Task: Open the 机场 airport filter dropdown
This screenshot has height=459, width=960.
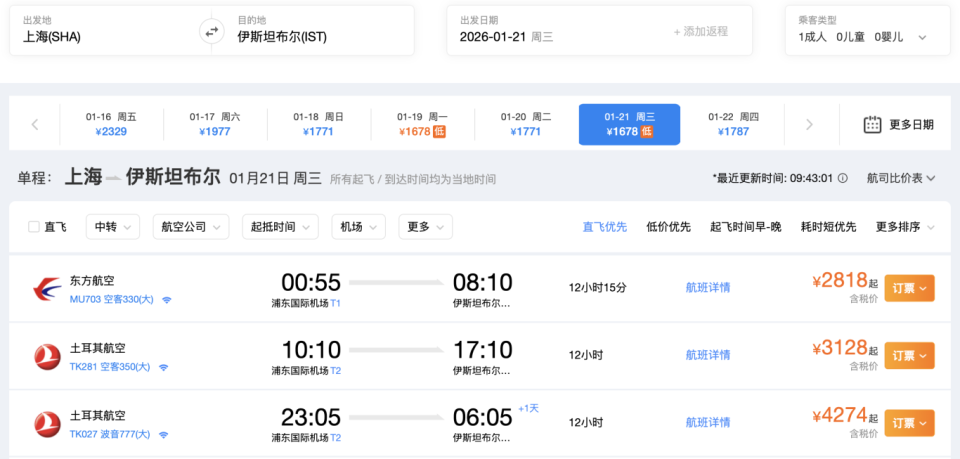Action: click(x=358, y=227)
